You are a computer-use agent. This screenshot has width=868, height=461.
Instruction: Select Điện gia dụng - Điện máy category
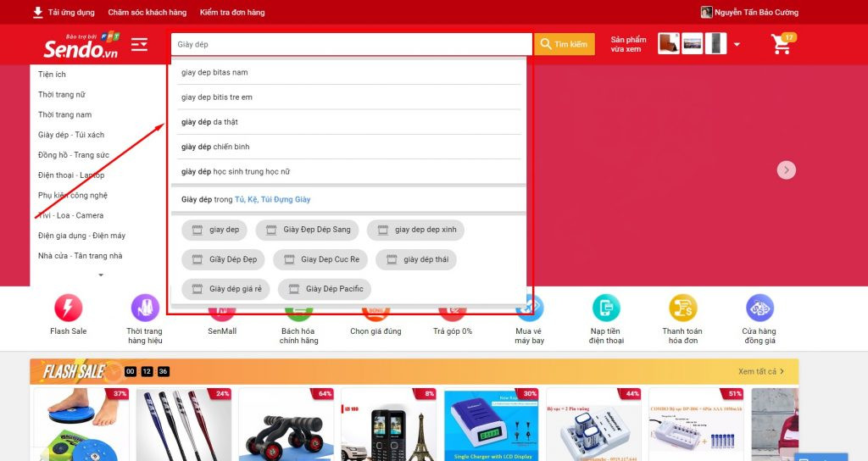81,236
